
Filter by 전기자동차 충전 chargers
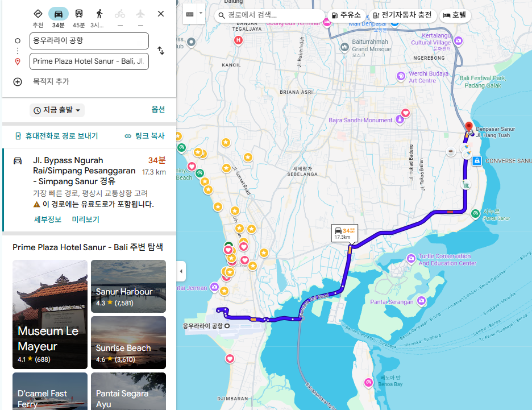click(x=402, y=15)
